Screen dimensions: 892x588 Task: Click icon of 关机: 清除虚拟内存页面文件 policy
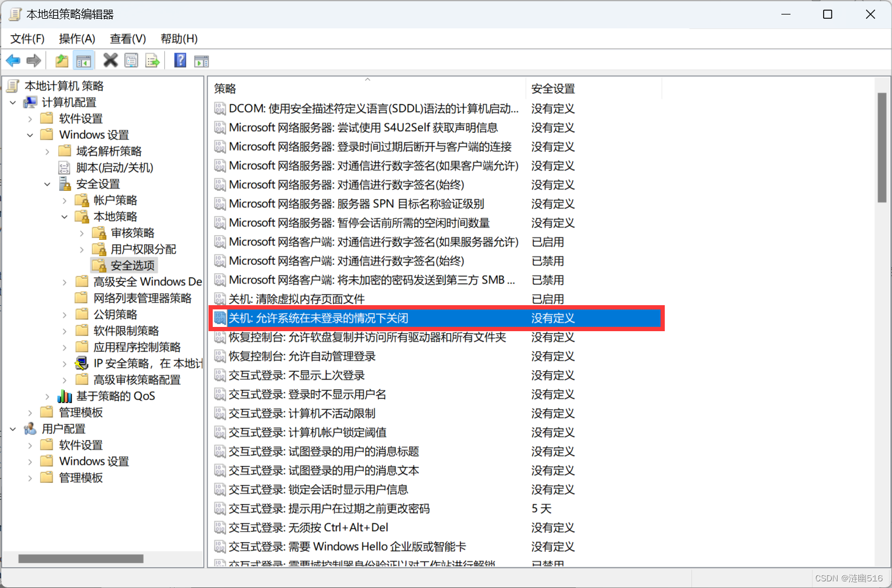click(220, 299)
